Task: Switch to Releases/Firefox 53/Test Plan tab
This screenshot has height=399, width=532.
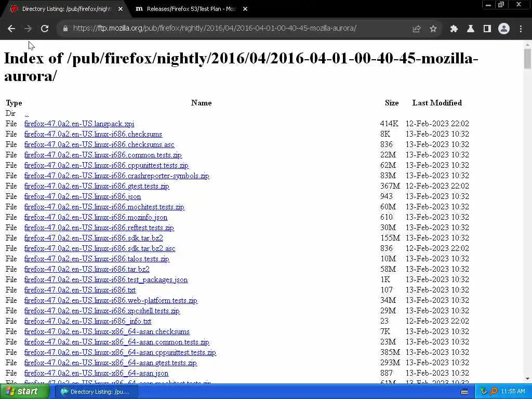Action: point(191,9)
